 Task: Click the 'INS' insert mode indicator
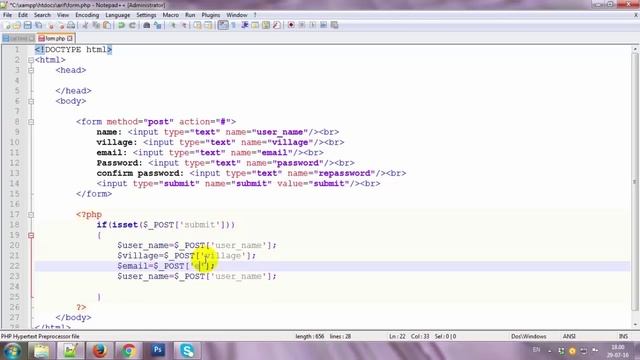[x=623, y=337]
